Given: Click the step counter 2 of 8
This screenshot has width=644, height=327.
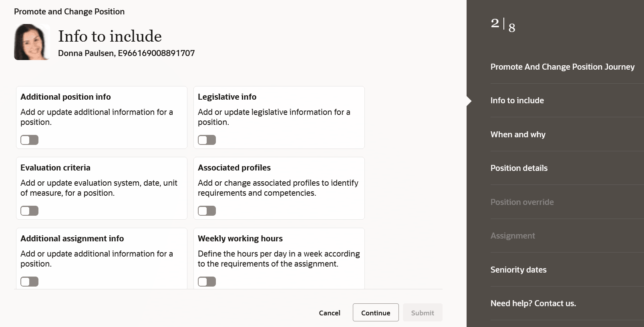Looking at the screenshot, I should (x=503, y=25).
